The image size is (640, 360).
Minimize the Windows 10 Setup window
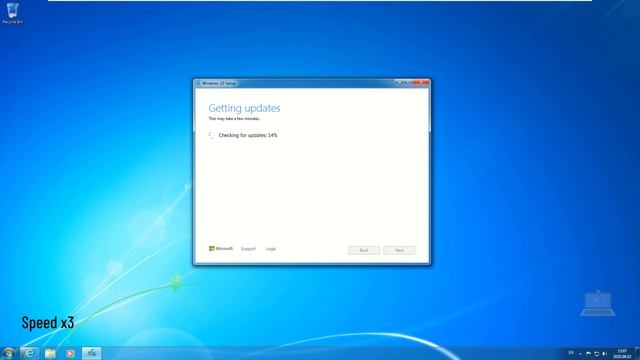click(x=398, y=82)
